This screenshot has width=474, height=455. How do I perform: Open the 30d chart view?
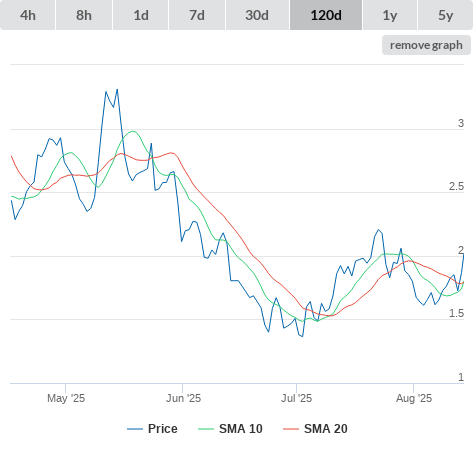257,15
